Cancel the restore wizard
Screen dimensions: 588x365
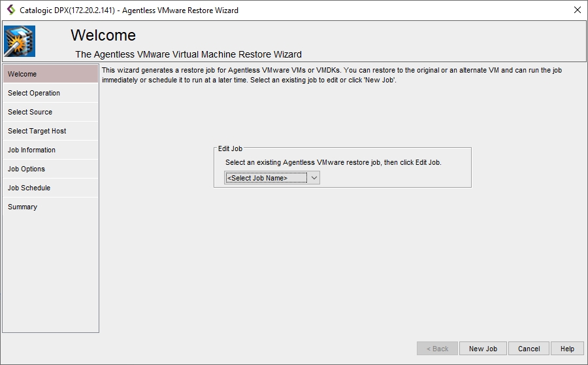529,349
